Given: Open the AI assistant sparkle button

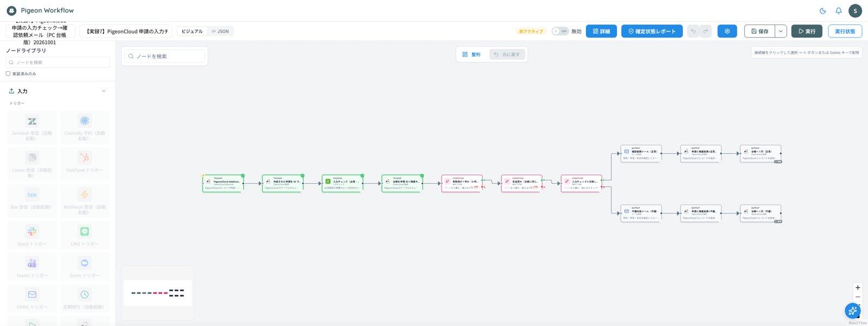Looking at the screenshot, I should coord(852,311).
